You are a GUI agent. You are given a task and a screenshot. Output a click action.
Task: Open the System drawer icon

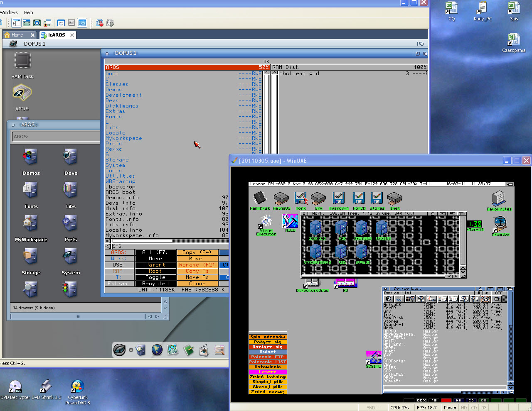71,261
